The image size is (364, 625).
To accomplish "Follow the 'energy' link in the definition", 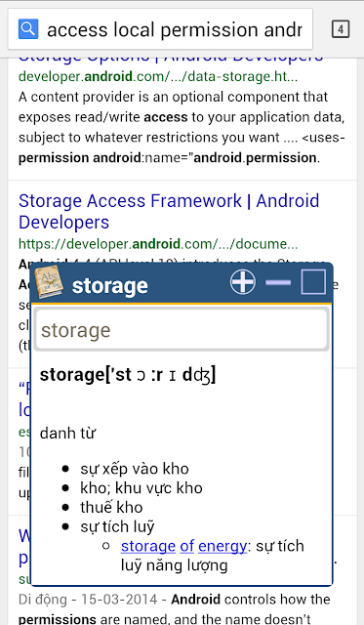I will (x=222, y=546).
